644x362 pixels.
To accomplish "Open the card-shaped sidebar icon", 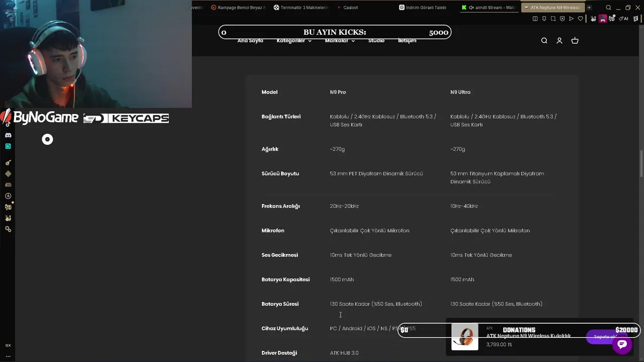I will pyautogui.click(x=8, y=185).
